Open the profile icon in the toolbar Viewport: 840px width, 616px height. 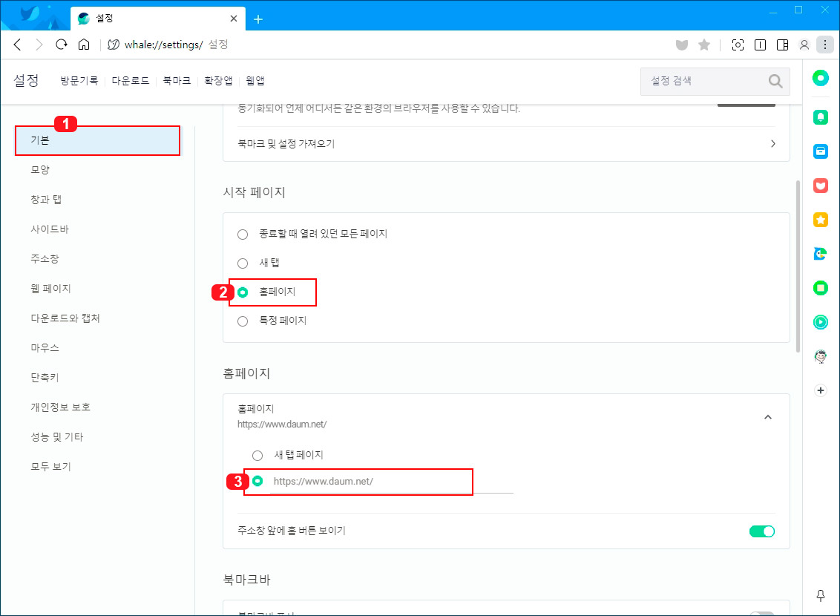[x=804, y=45]
